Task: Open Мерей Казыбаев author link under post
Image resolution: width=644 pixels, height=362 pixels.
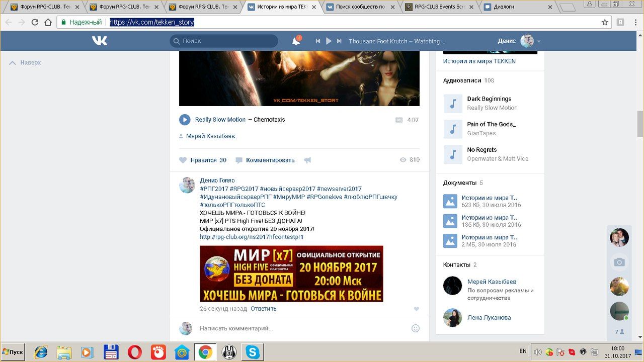Action: pyautogui.click(x=210, y=136)
